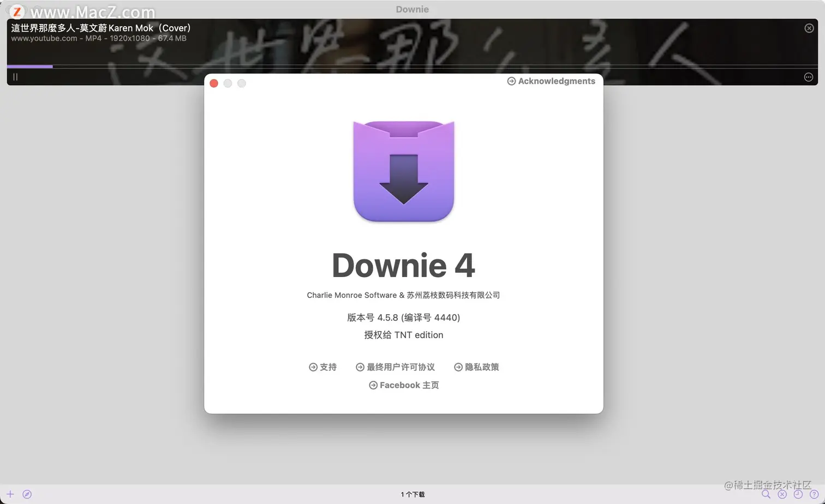This screenshot has height=504, width=825.
Task: Open the question mark help icon
Action: [814, 494]
